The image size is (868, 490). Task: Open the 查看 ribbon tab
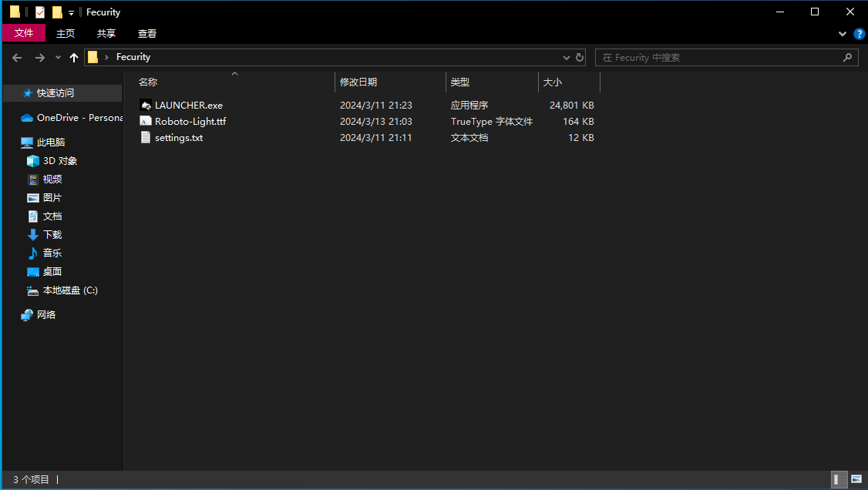tap(147, 33)
